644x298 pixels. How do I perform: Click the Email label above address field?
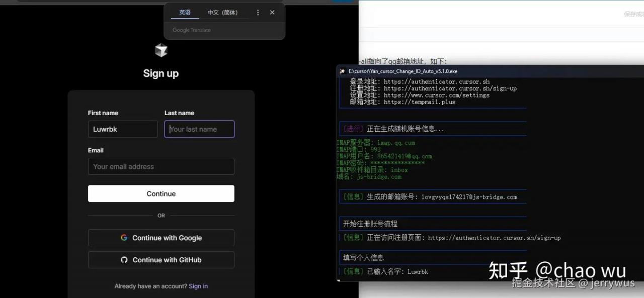[96, 150]
